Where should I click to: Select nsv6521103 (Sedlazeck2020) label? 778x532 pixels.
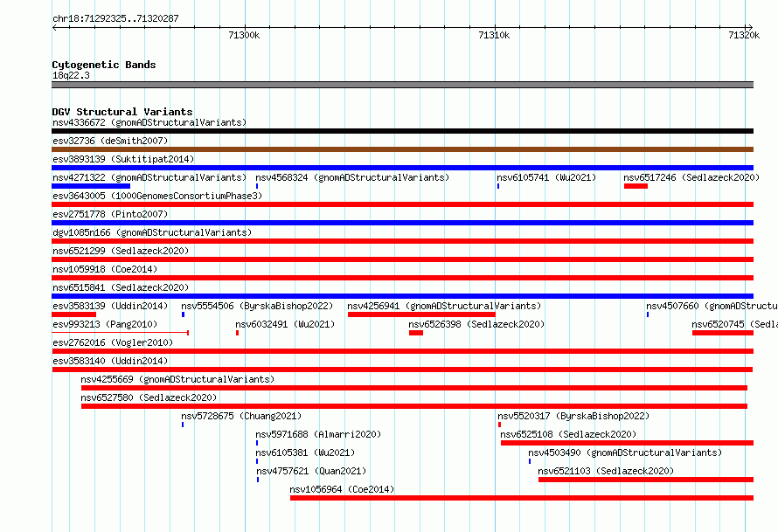(x=606, y=471)
